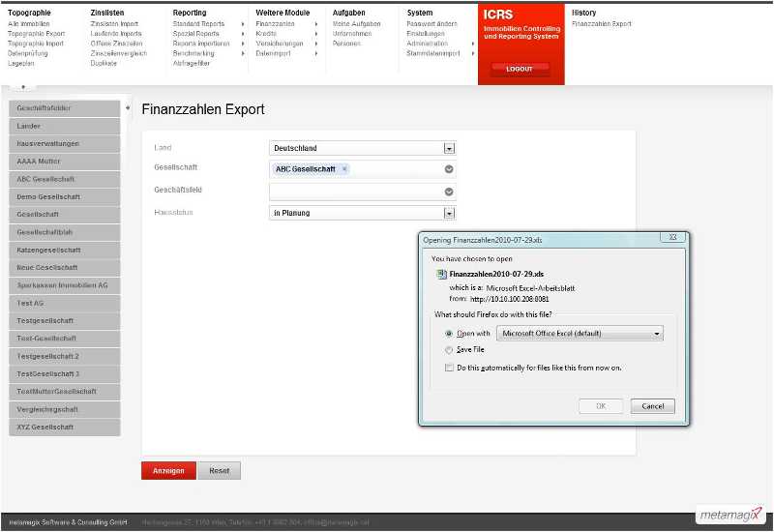This screenshot has height=532, width=774.
Task: Expand the Gesellschaft multi-select arrow
Action: pyautogui.click(x=449, y=169)
